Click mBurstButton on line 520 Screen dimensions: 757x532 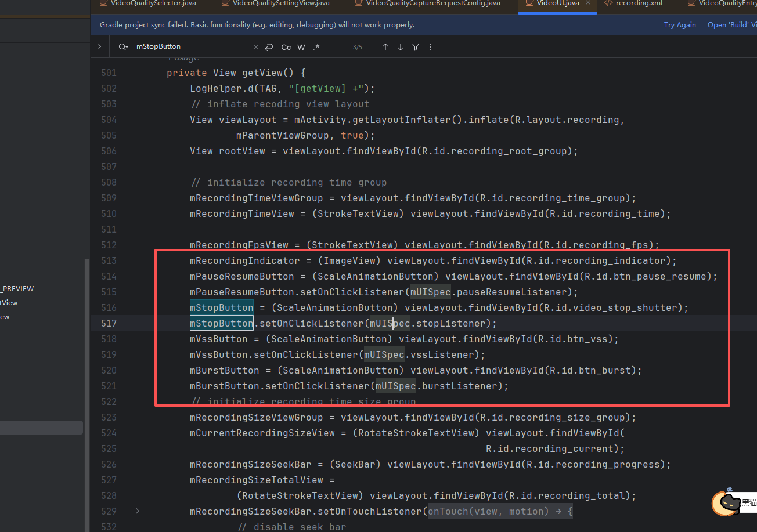coord(225,370)
